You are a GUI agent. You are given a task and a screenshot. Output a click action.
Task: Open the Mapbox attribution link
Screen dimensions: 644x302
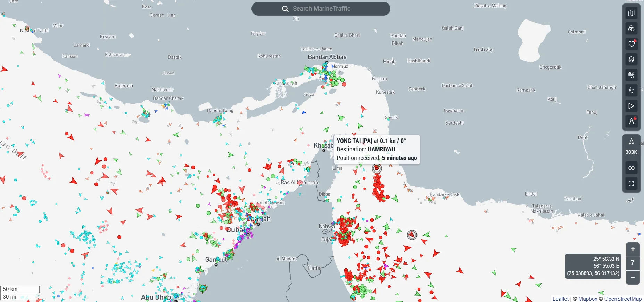[x=588, y=299]
